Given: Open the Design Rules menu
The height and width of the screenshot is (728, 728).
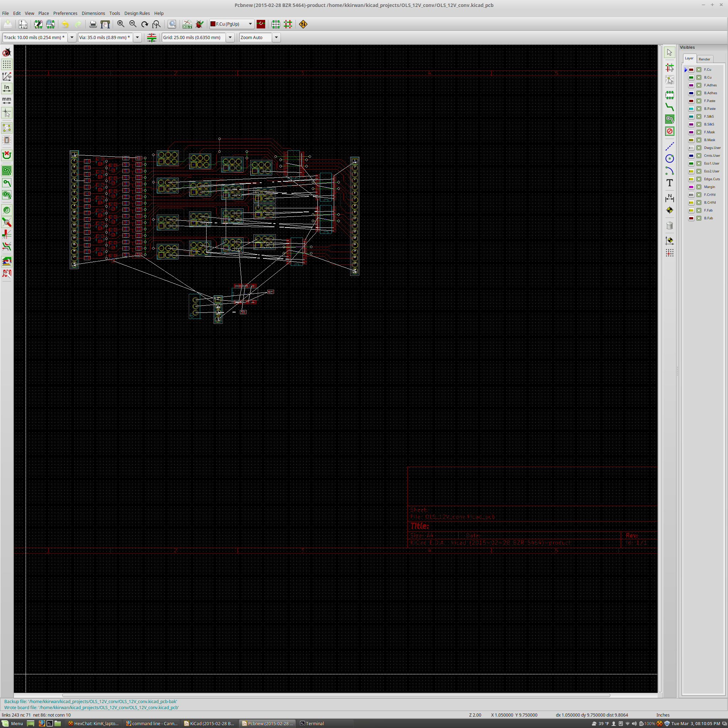Looking at the screenshot, I should [x=137, y=13].
